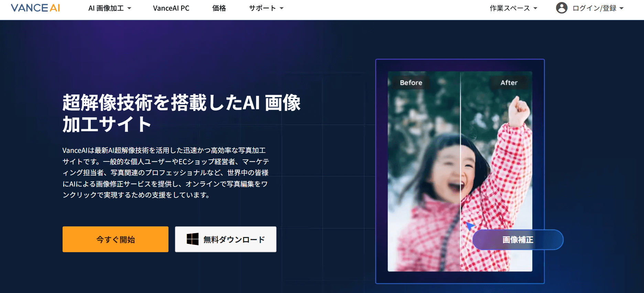The height and width of the screenshot is (293, 644).
Task: Expand the arrow beside ログイン/登録
Action: tap(621, 8)
